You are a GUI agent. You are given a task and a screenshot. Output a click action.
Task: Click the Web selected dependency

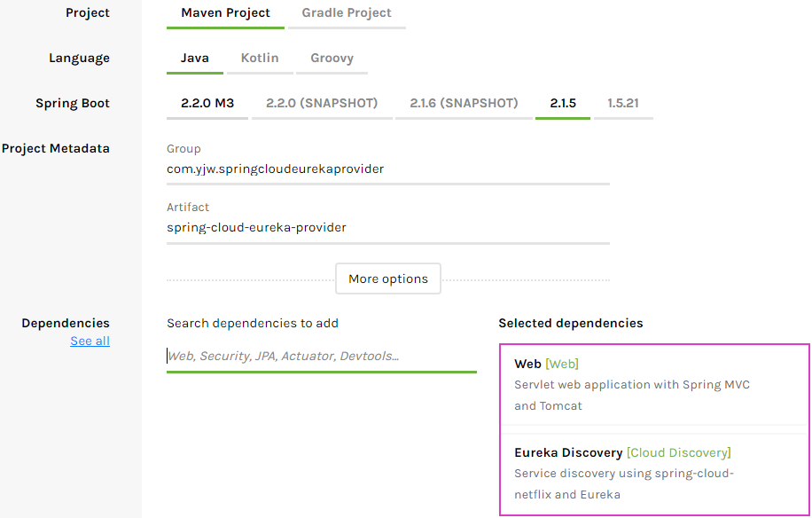tap(654, 385)
